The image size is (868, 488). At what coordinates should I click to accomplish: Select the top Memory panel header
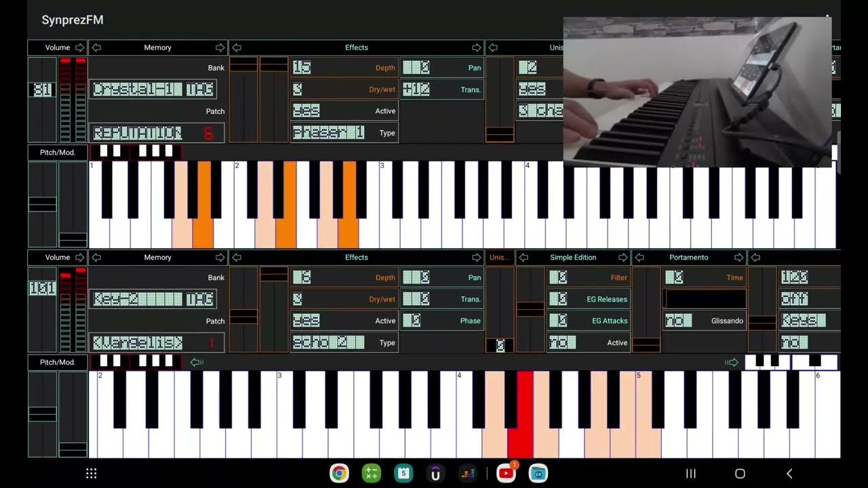157,47
